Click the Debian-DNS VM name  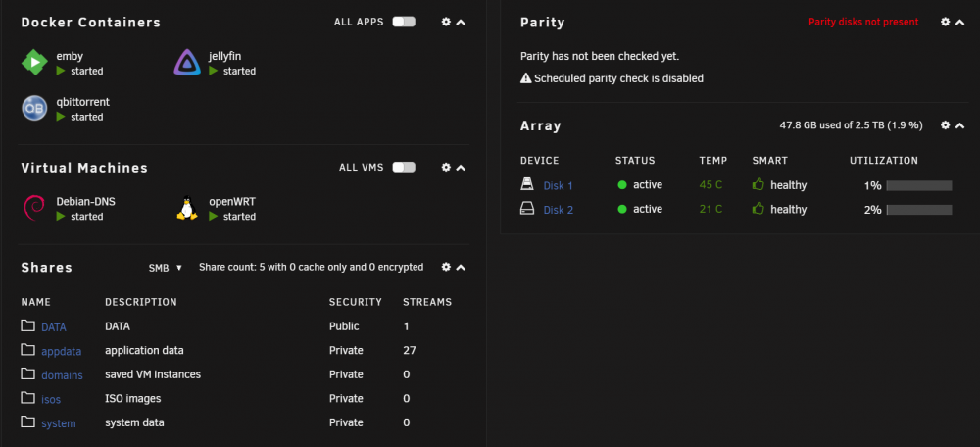(x=85, y=202)
